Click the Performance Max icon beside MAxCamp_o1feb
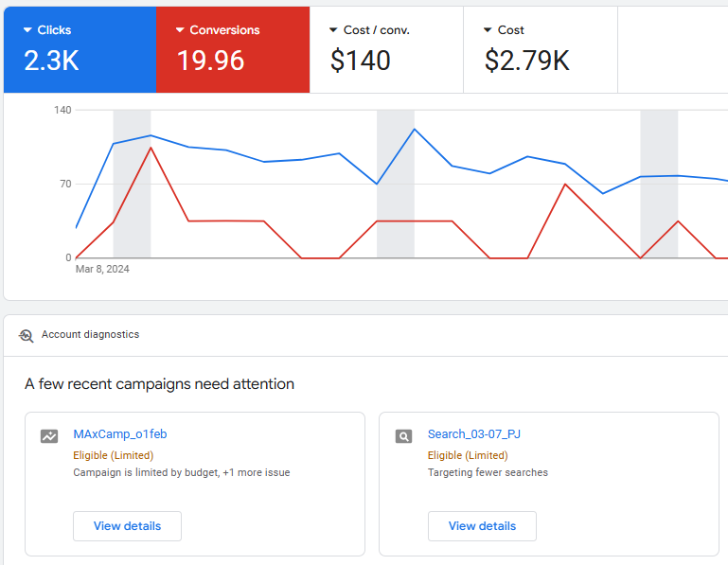 [49, 436]
